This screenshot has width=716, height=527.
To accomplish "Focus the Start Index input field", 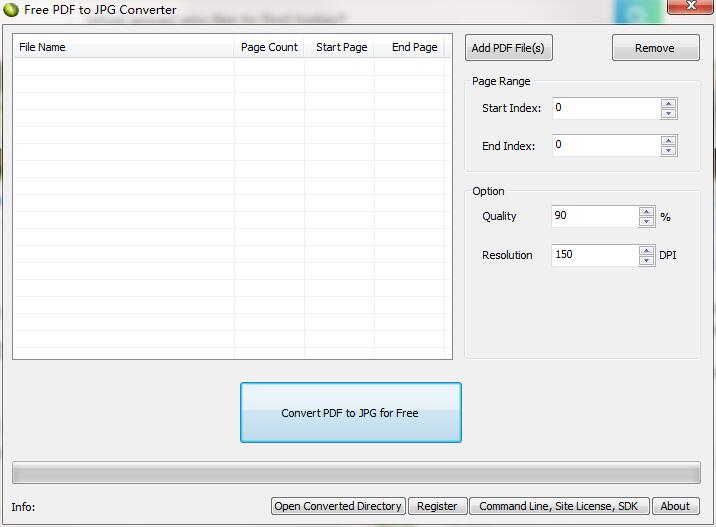I will point(605,108).
